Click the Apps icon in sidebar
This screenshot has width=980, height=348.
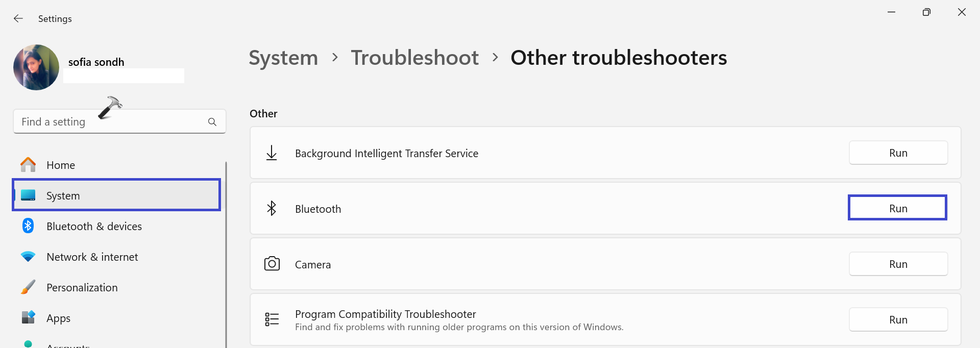point(28,317)
